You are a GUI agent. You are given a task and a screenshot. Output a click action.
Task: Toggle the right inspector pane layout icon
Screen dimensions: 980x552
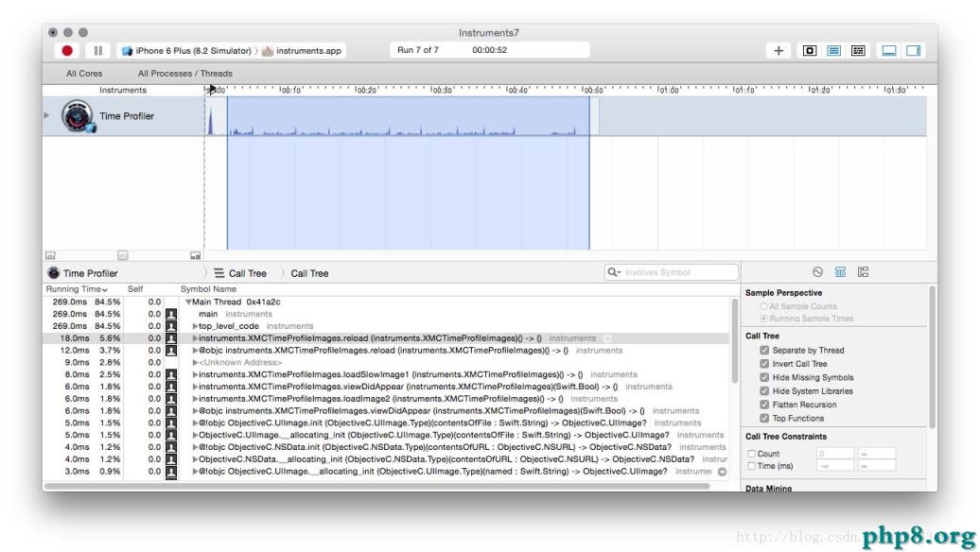click(x=913, y=49)
